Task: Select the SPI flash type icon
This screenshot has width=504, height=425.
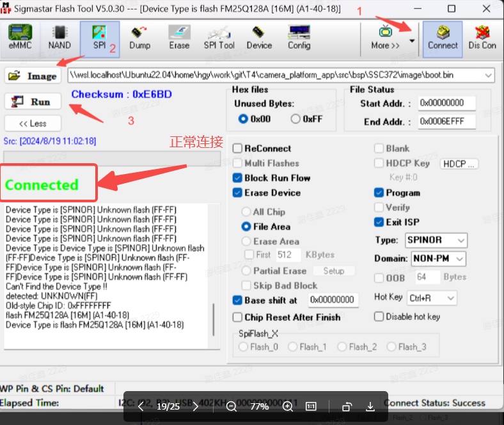Action: coord(100,39)
